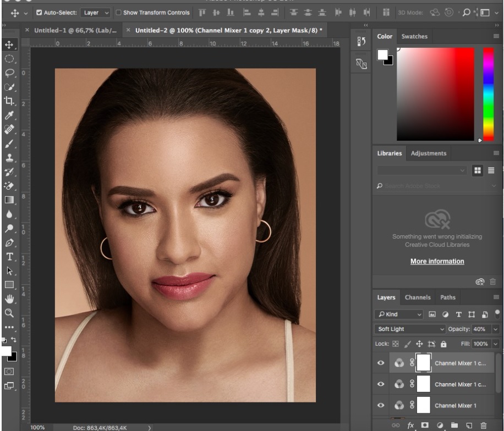Open the Swatches tab

tap(414, 36)
